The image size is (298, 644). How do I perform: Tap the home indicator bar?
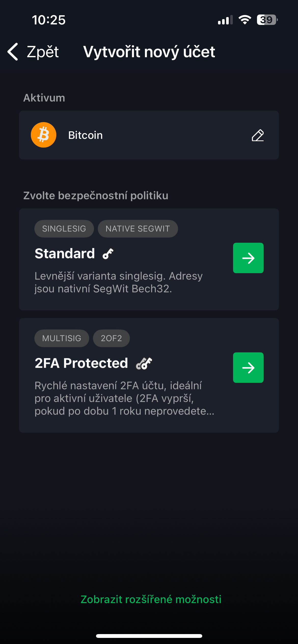149,636
